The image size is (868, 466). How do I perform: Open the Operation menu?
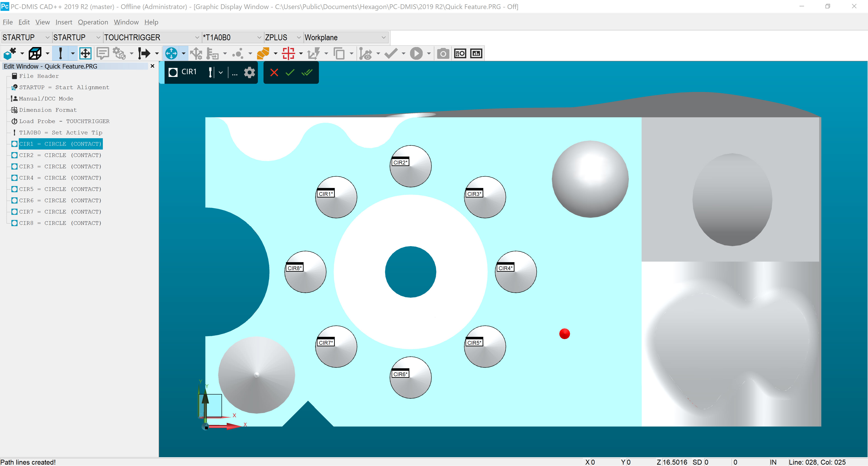[93, 22]
